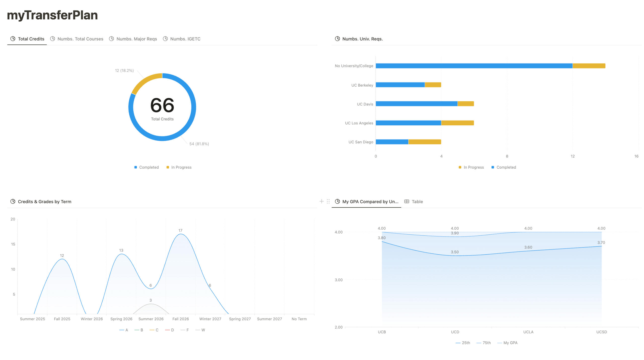The width and height of the screenshot is (644, 360).
Task: Click the plus icon beside GPA chart
Action: click(x=321, y=201)
